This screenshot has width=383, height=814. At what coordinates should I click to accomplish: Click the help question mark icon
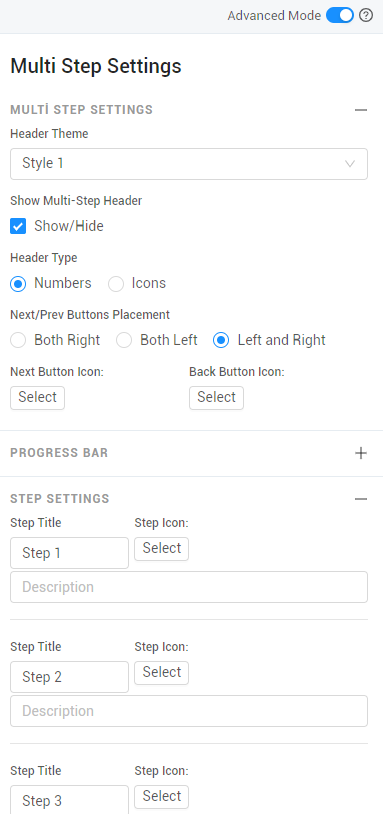366,16
